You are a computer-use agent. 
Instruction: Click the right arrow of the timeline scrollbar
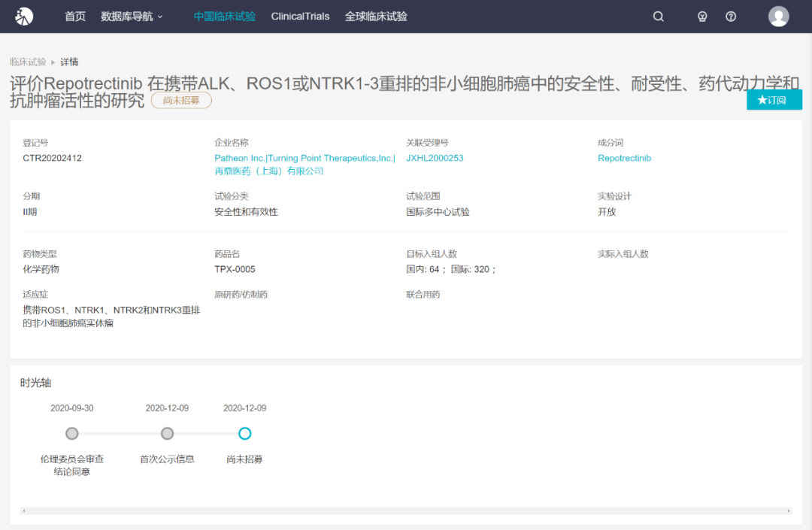789,511
